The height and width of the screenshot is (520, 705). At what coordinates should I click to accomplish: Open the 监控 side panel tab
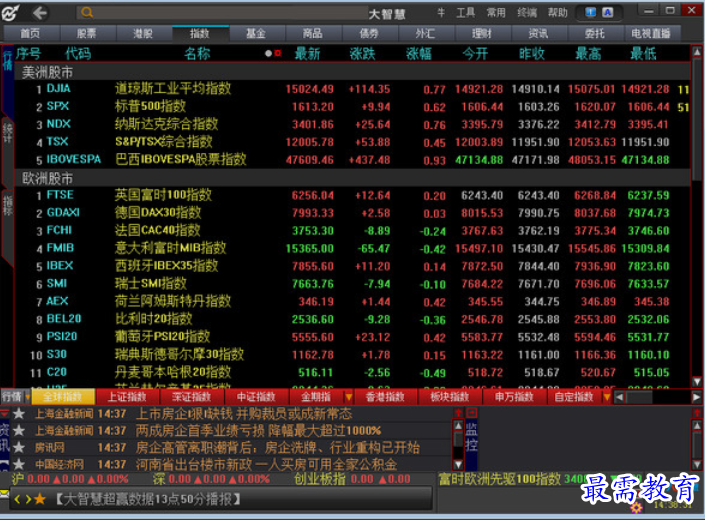[x=471, y=436]
